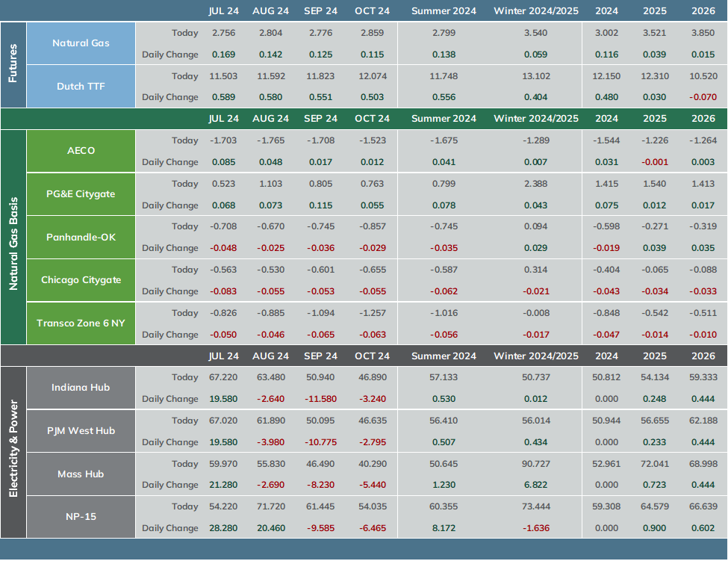Click the Dutch TTF row label

pos(81,87)
